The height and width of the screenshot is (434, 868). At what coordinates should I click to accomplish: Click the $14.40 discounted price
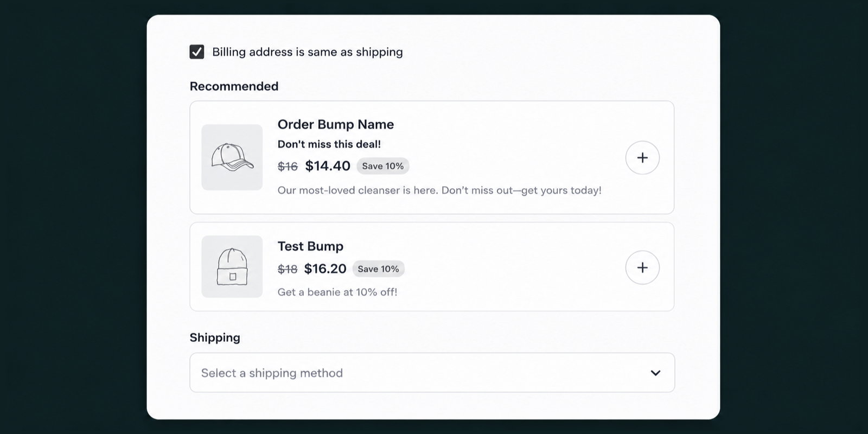click(328, 166)
